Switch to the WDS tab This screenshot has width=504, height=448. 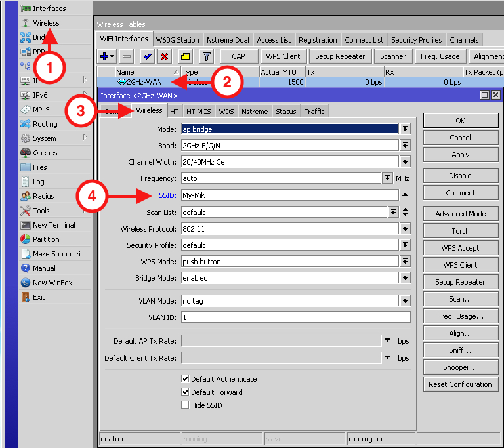(226, 112)
